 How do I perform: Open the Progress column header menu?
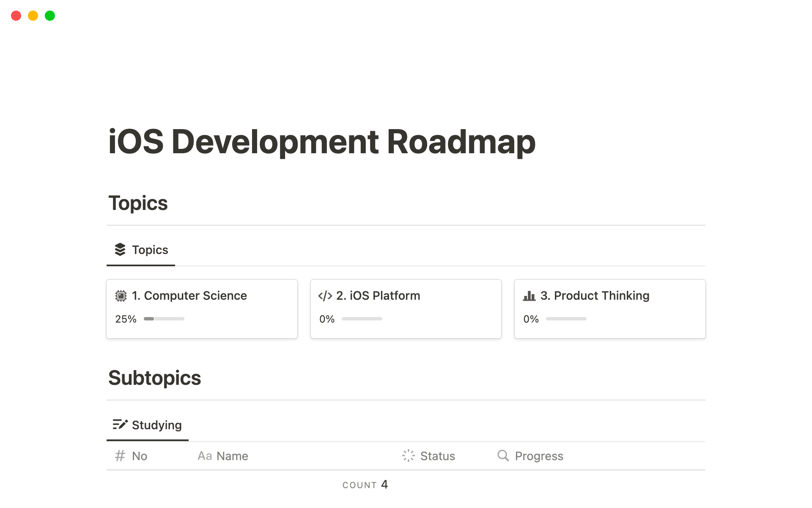click(x=539, y=456)
